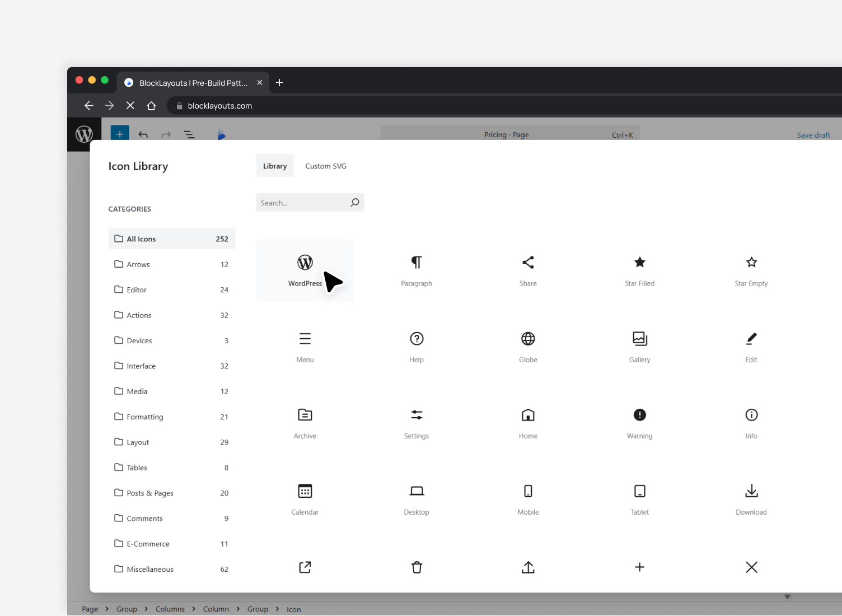Filter by the Devices category
This screenshot has height=616, width=842.
(172, 340)
